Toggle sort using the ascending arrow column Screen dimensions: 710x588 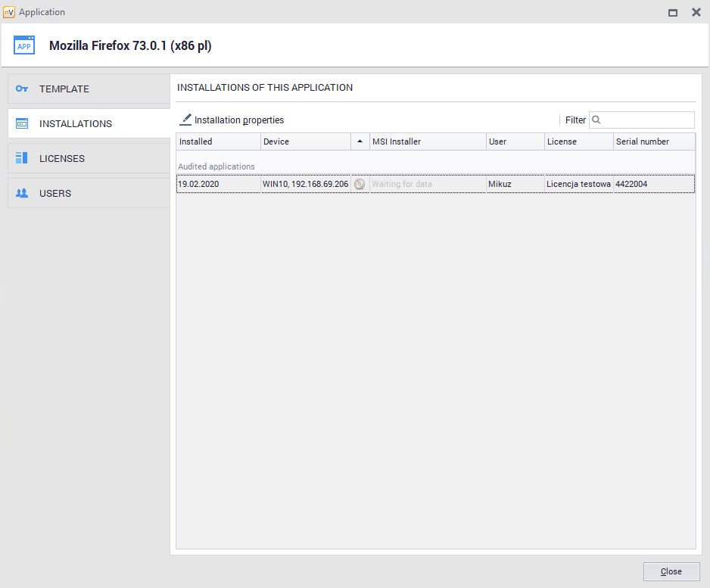click(360, 142)
